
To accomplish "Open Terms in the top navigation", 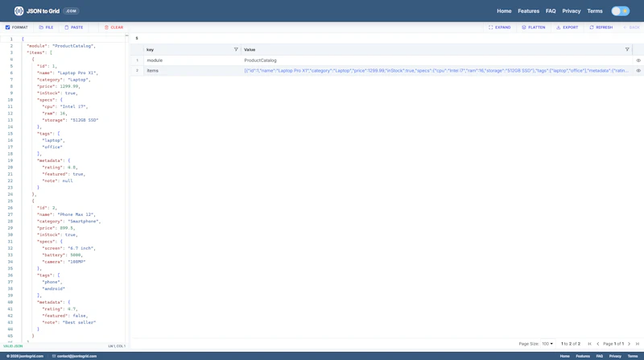I will coord(595,11).
